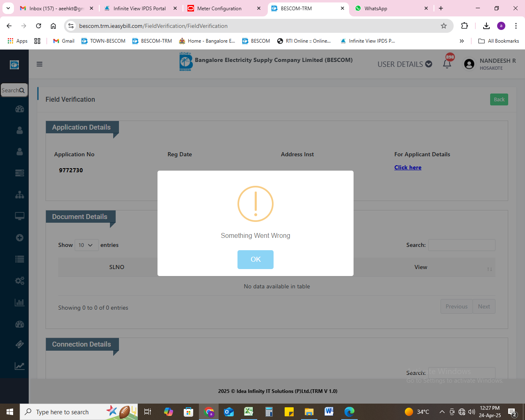525x420 pixels.
Task: Open Outlook from the taskbar
Action: click(228, 412)
